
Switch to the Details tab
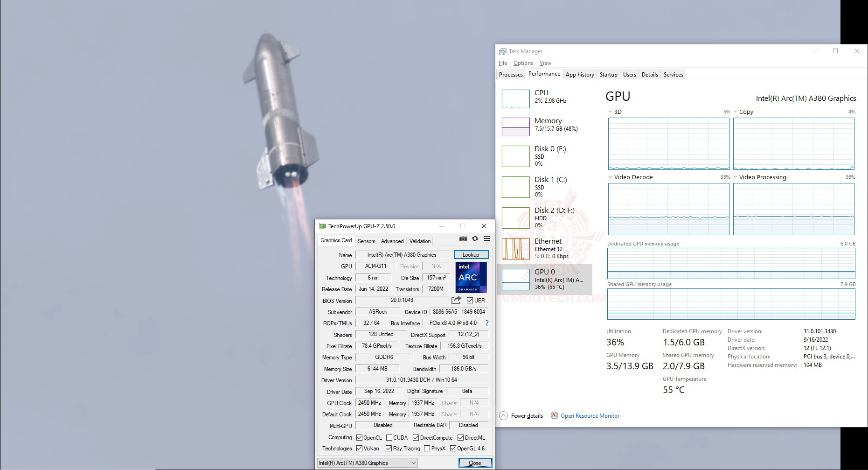pyautogui.click(x=650, y=75)
